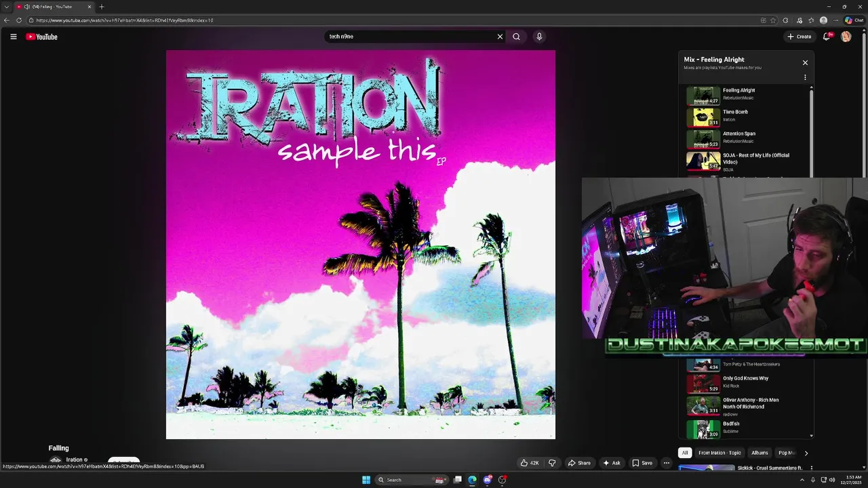
Task: Open the YouTube guide hamburger menu
Action: [x=13, y=37]
